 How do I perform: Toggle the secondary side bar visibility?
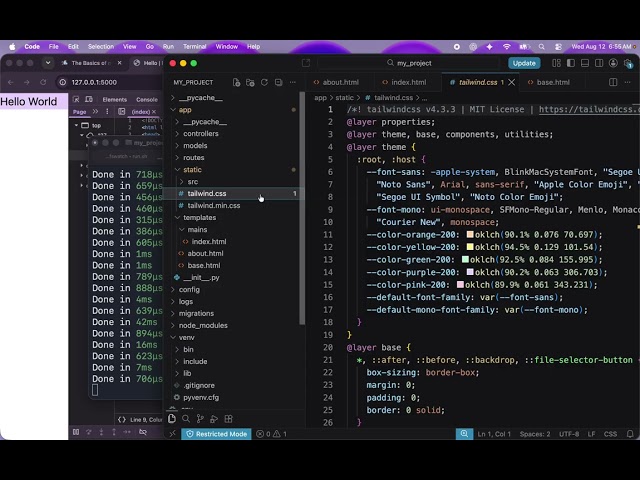[599, 63]
